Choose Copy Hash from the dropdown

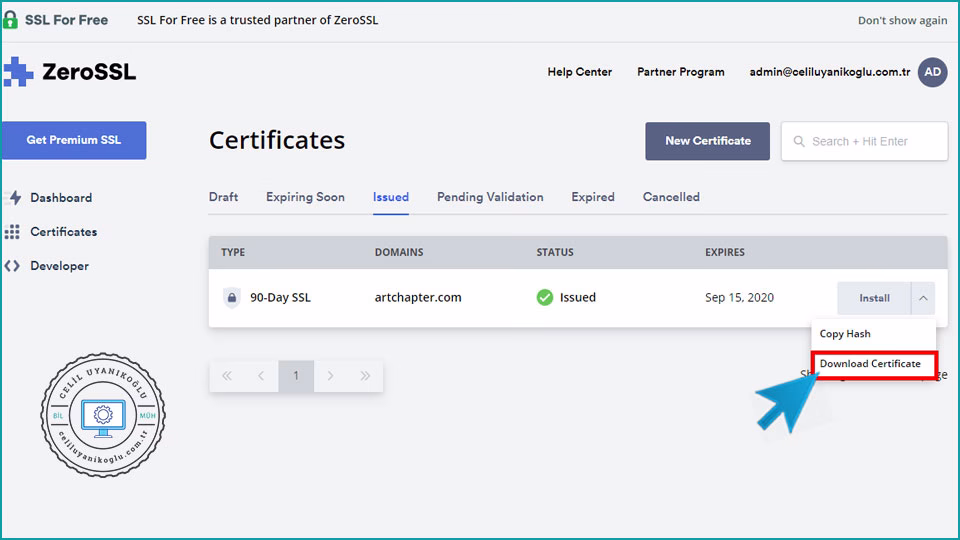(x=845, y=334)
